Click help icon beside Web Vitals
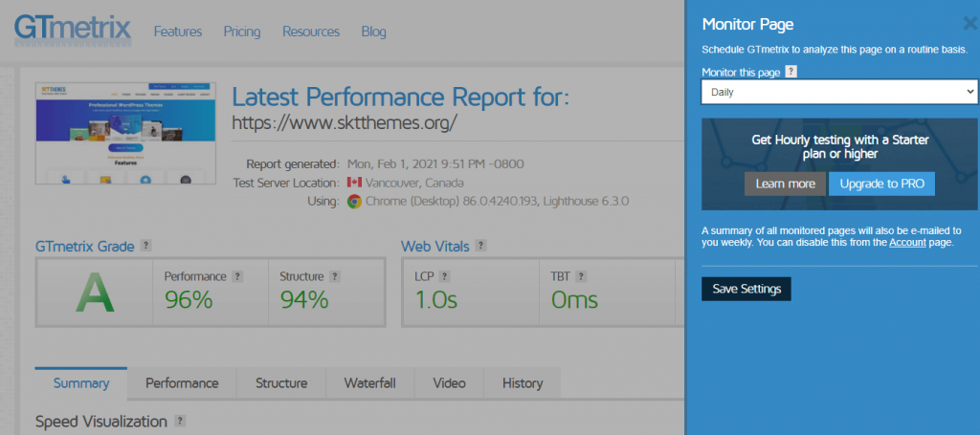This screenshot has height=435, width=980. click(480, 246)
